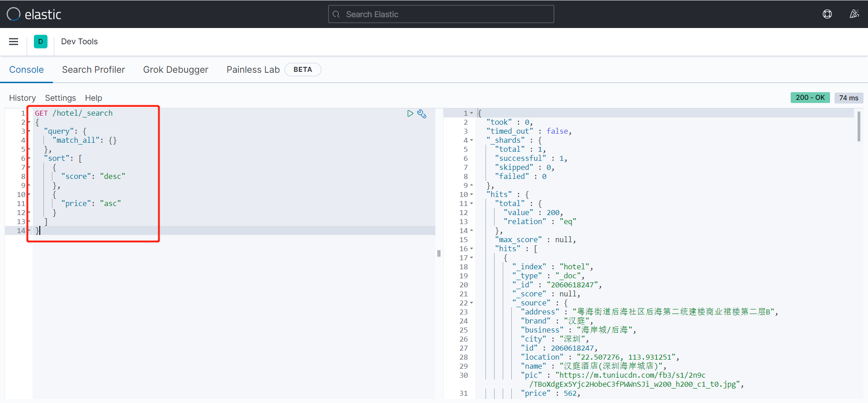Click the Dev Tools breadcrumb
868x403 pixels.
pos(79,42)
